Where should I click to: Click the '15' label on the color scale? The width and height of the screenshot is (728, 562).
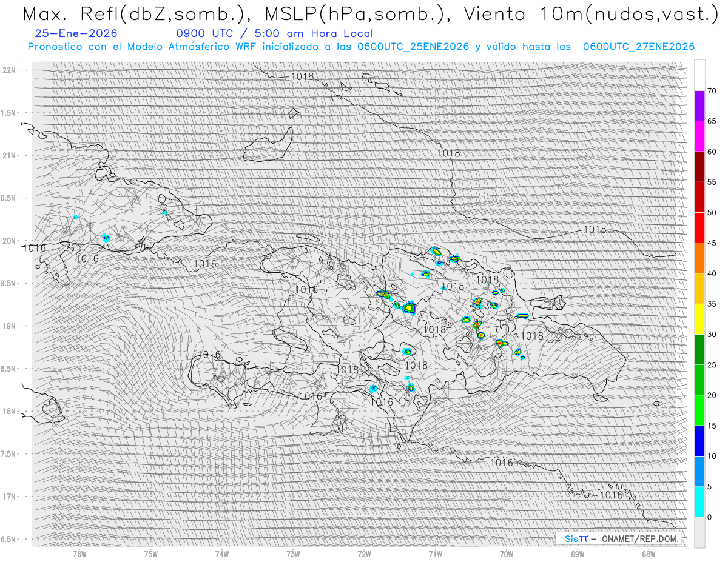(712, 426)
